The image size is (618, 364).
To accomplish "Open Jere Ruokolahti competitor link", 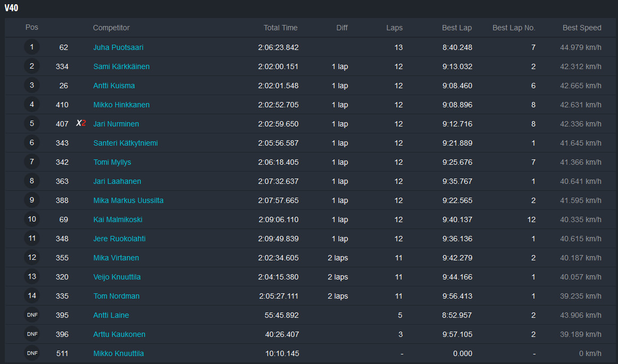I will tap(119, 239).
